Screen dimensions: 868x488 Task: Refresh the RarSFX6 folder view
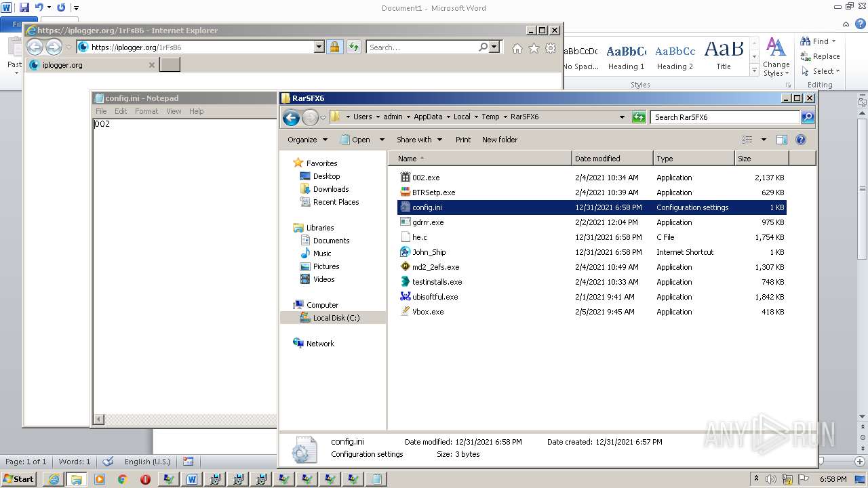638,117
